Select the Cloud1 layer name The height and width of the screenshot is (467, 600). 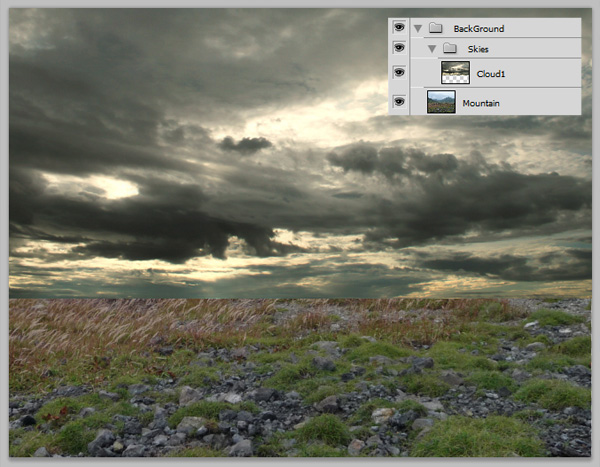click(x=491, y=74)
